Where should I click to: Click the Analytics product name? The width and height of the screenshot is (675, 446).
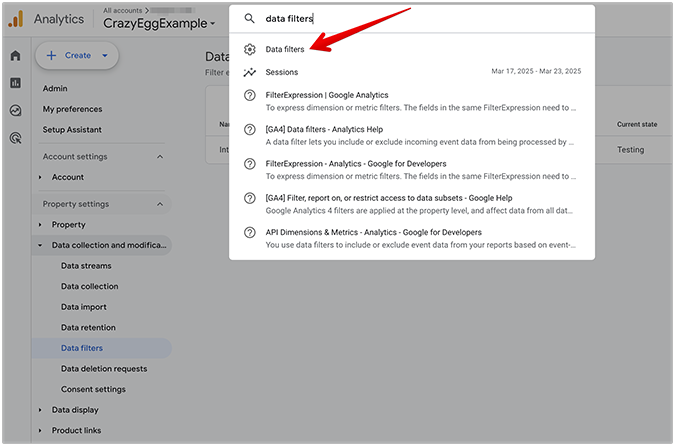tap(59, 19)
